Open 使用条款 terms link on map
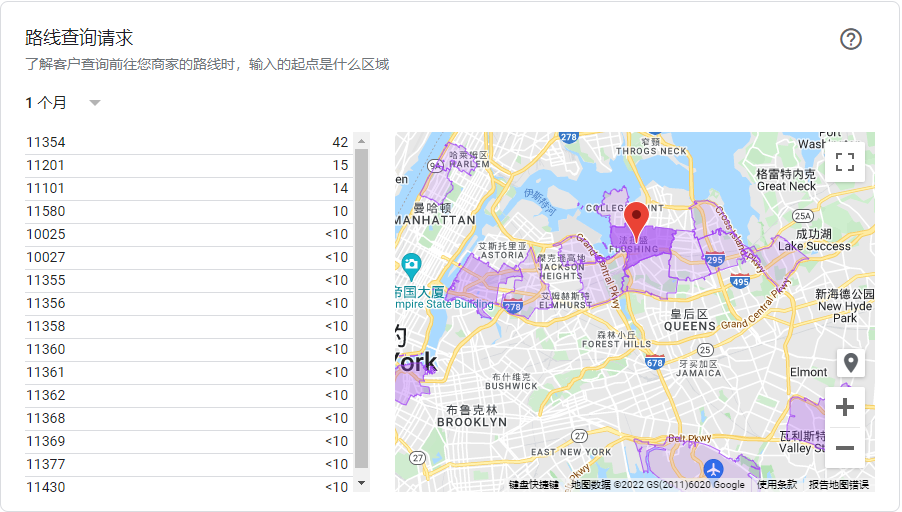 click(777, 484)
